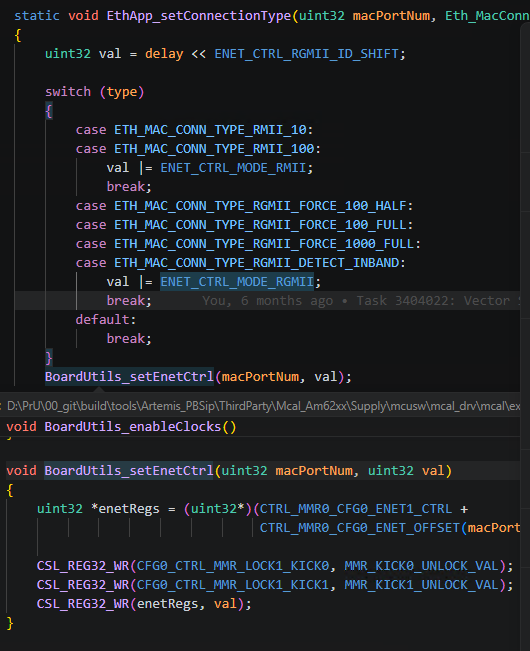The image size is (530, 651).
Task: Click BoardUtils_setEnetCtrl call in upper editor
Action: click(x=129, y=377)
